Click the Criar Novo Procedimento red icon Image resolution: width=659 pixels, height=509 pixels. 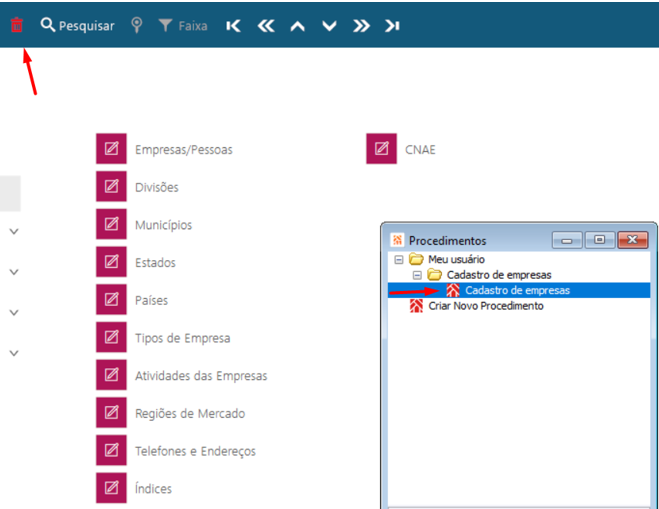(x=416, y=306)
